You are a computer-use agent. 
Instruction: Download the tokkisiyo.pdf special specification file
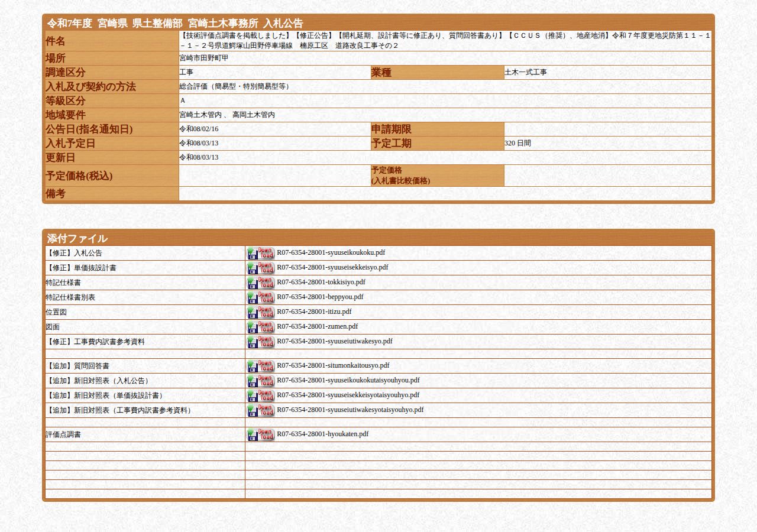coord(261,283)
